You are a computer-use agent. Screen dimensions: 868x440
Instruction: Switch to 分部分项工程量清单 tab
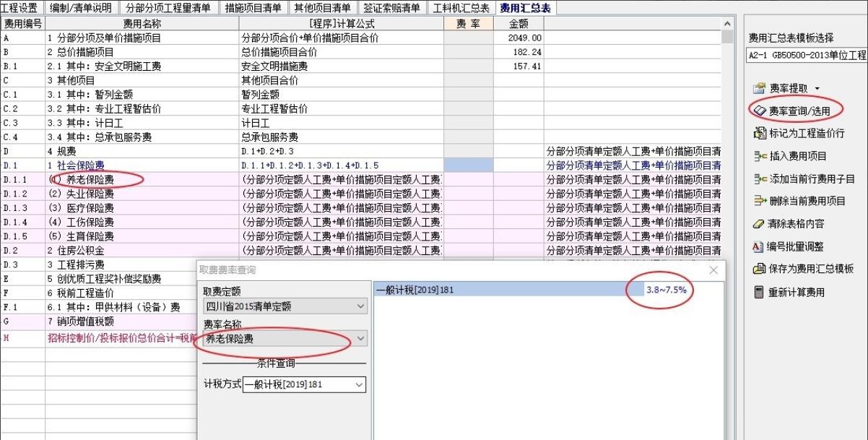pos(168,8)
